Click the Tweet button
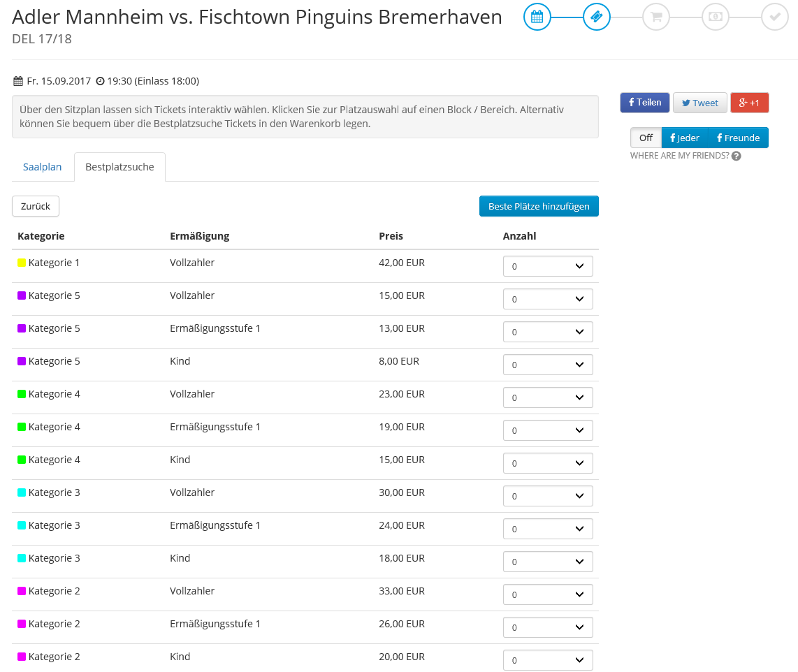Image resolution: width=798 pixels, height=672 pixels. (699, 103)
